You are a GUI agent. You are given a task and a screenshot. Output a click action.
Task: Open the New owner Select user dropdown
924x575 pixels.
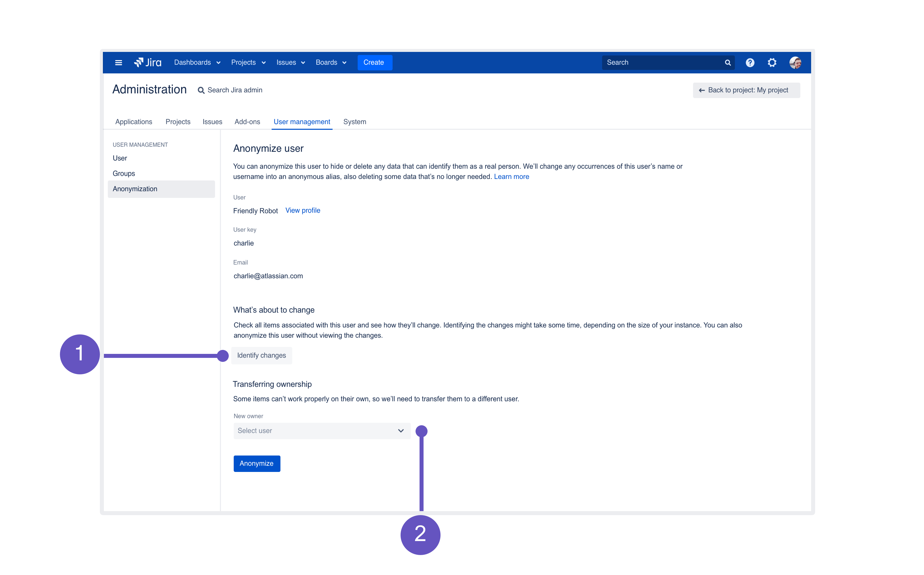click(322, 431)
